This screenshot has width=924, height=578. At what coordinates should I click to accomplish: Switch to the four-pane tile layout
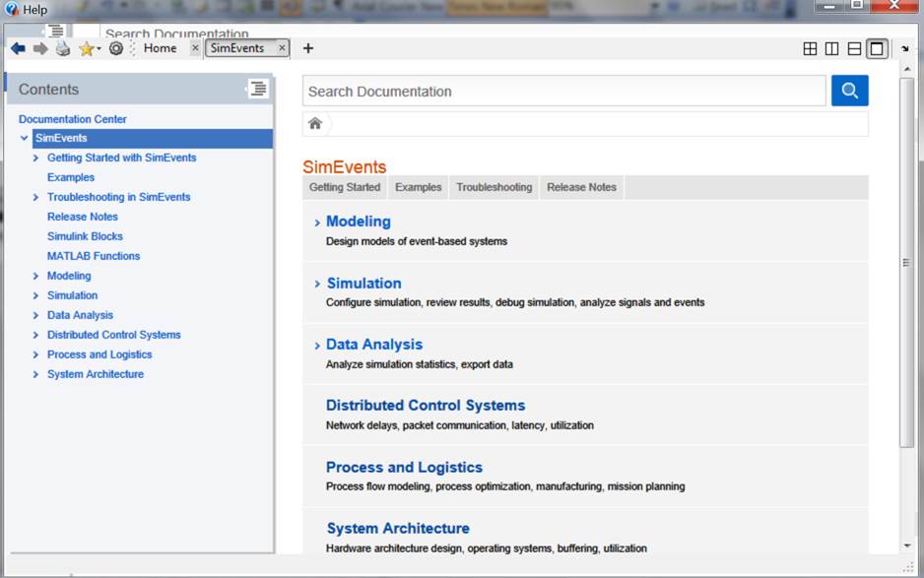tap(810, 48)
